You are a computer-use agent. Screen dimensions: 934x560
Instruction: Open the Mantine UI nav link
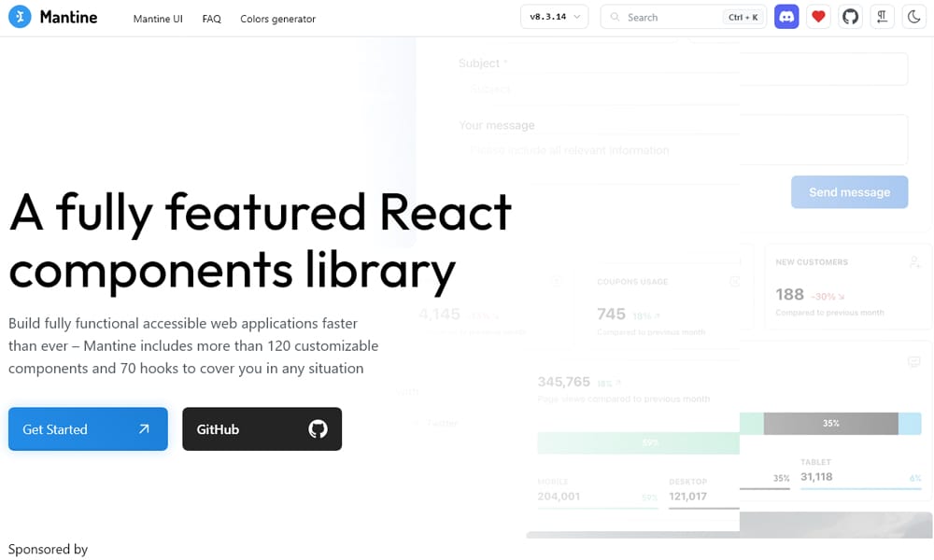158,19
